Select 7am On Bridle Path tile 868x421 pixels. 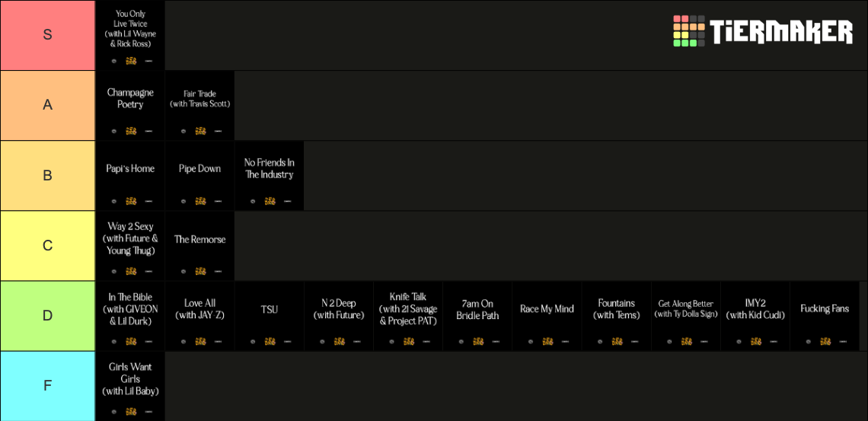tap(477, 316)
